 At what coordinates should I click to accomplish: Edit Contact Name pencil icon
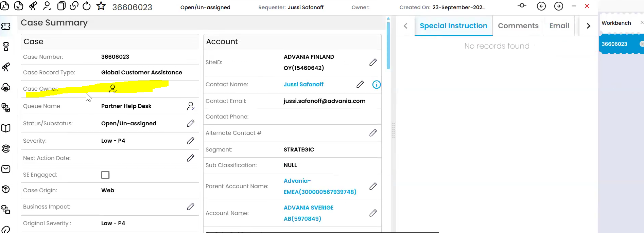click(360, 84)
